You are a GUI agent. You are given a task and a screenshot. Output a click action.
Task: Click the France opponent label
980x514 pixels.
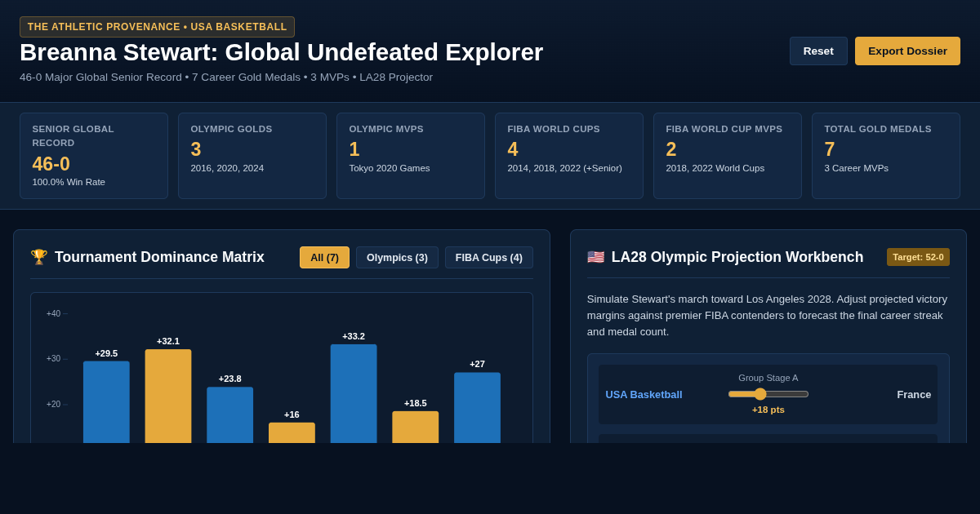pos(914,394)
